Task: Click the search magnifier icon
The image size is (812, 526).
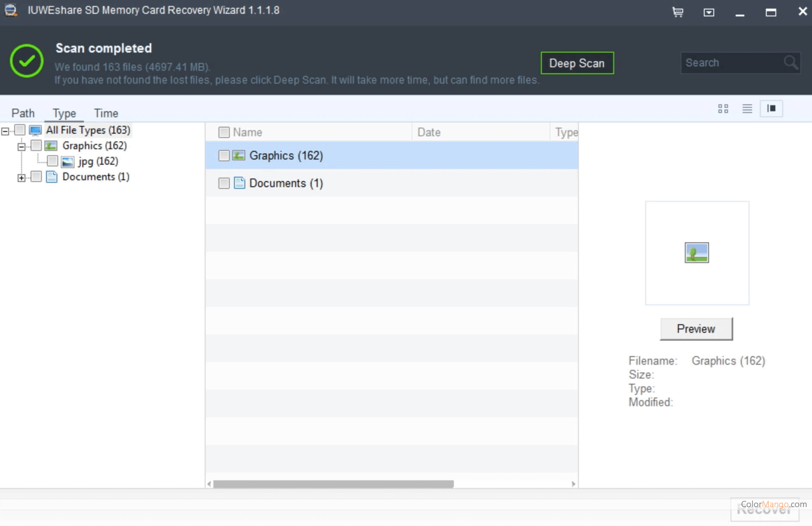Action: pos(791,63)
